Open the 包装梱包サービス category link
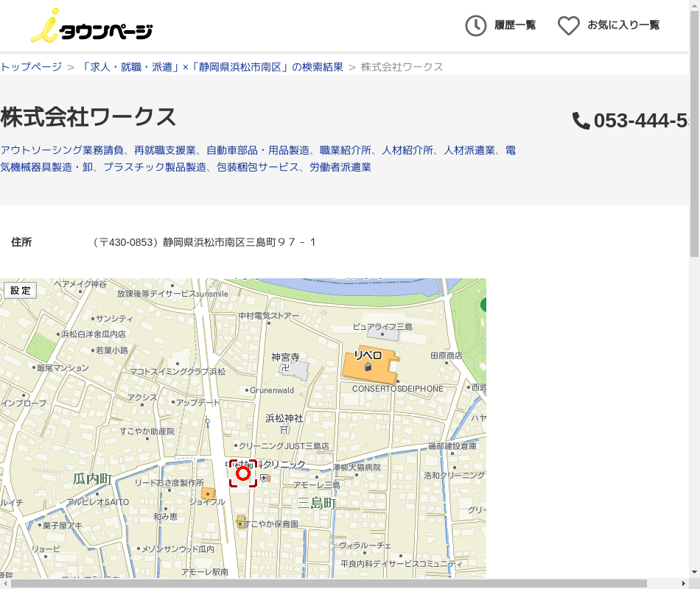This screenshot has width=700, height=589. (x=258, y=167)
